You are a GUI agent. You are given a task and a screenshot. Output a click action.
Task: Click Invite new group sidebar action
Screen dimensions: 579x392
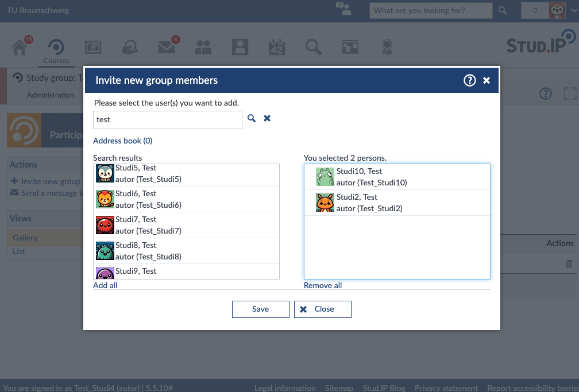coord(46,181)
